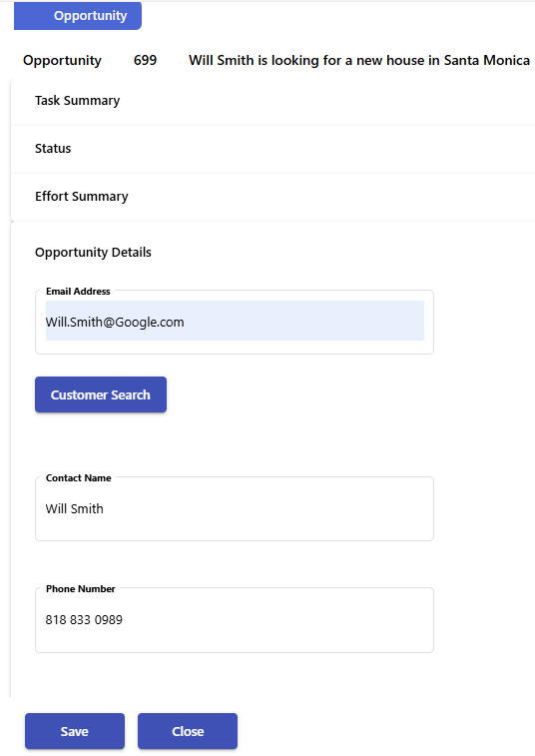The width and height of the screenshot is (535, 756).
Task: Focus the Email Address input field
Action: pyautogui.click(x=235, y=322)
